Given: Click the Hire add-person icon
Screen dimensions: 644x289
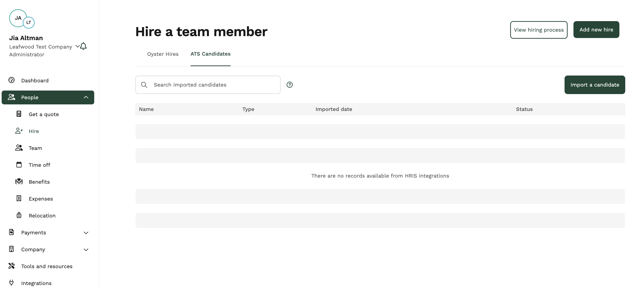Looking at the screenshot, I should point(19,131).
